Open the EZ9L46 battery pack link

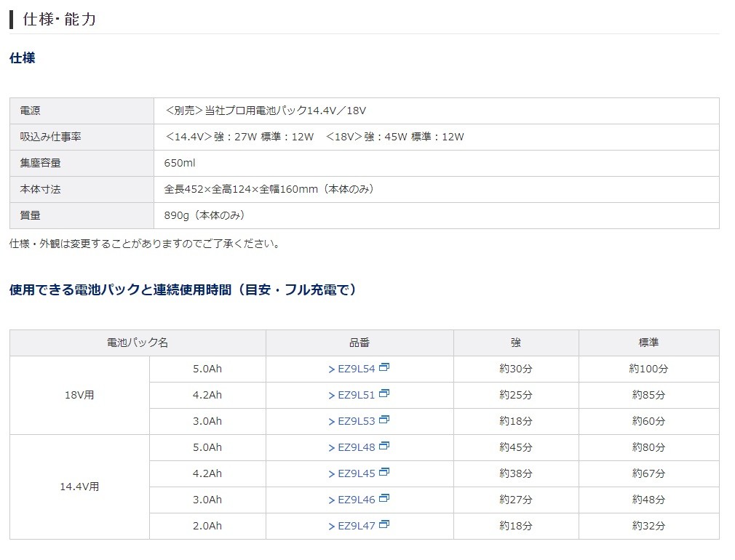tap(357, 500)
